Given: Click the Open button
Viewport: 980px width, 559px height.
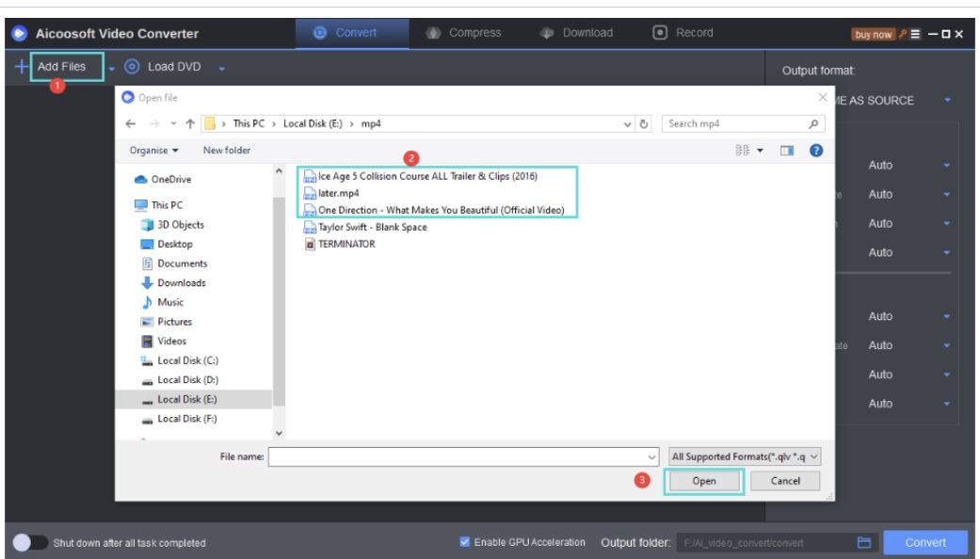Looking at the screenshot, I should pos(704,482).
